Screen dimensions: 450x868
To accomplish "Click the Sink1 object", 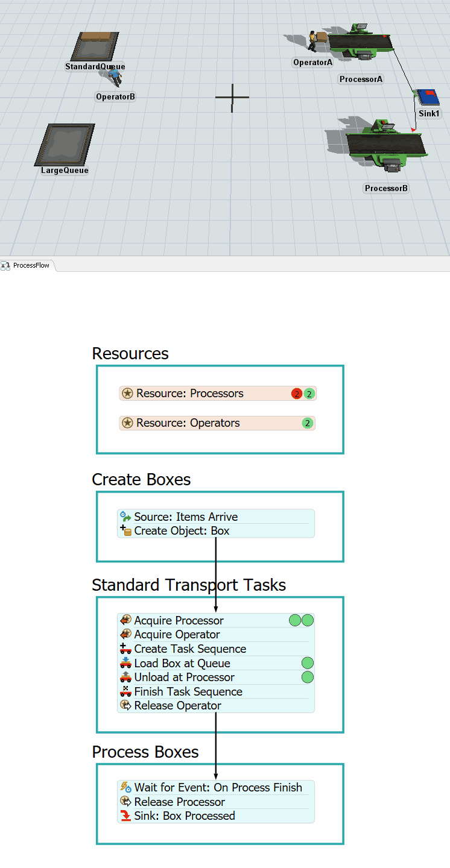I will tap(428, 96).
